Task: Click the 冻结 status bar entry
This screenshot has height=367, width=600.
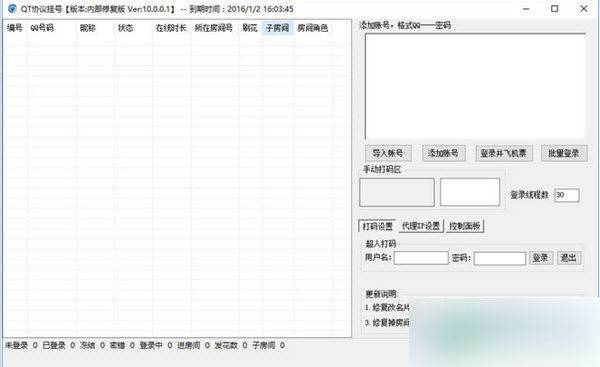Action: click(x=92, y=345)
